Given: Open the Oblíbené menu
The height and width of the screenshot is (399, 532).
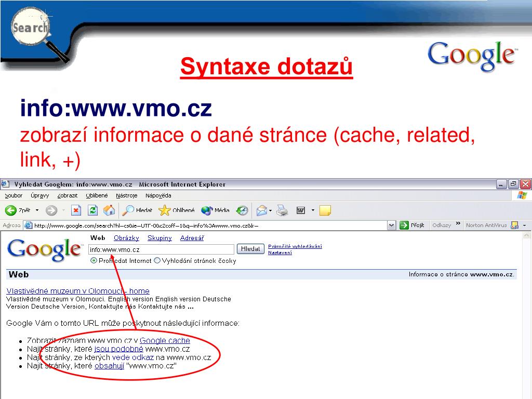Looking at the screenshot, I should point(97,195).
